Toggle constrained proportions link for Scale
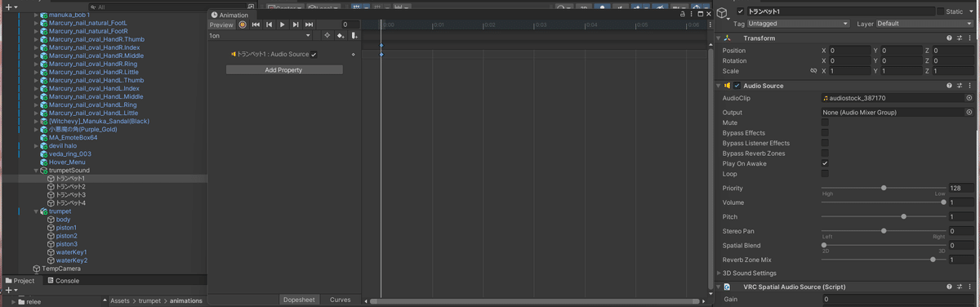Viewport: 980px width, 307px height. click(813, 71)
